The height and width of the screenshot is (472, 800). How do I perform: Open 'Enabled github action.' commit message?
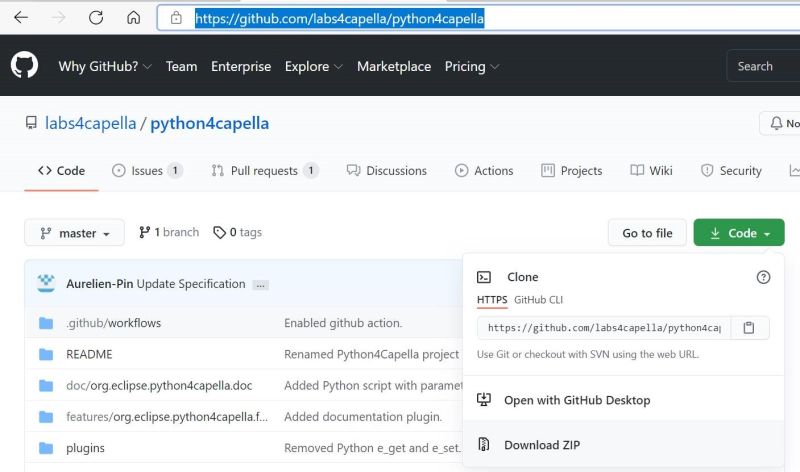coord(343,323)
